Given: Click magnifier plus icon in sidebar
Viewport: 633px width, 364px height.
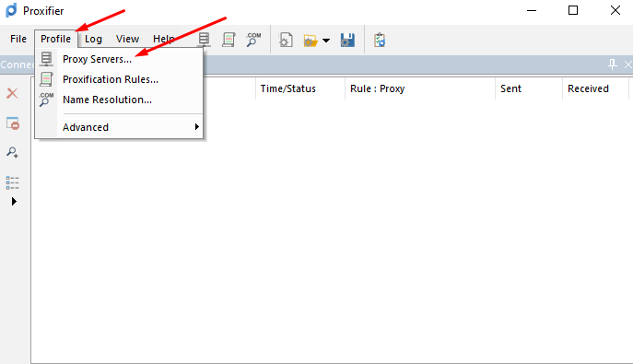Looking at the screenshot, I should (13, 152).
